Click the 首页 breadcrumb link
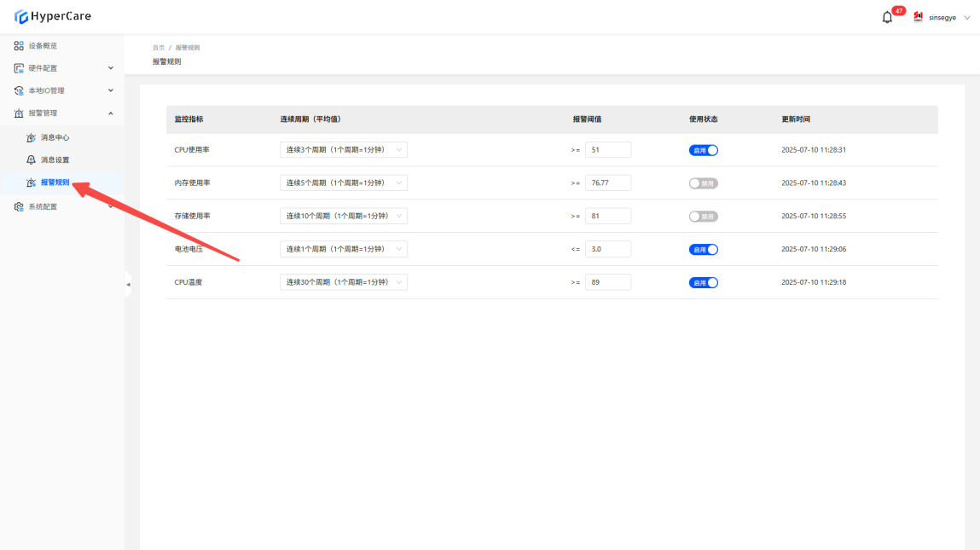Screen dimensions: 980x550 click(x=159, y=48)
